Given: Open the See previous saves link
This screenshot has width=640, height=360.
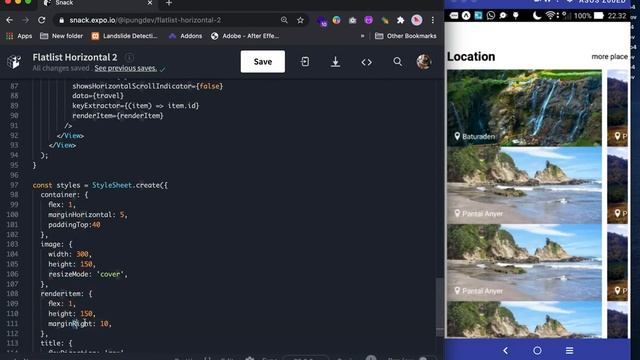Looking at the screenshot, I should tap(125, 68).
